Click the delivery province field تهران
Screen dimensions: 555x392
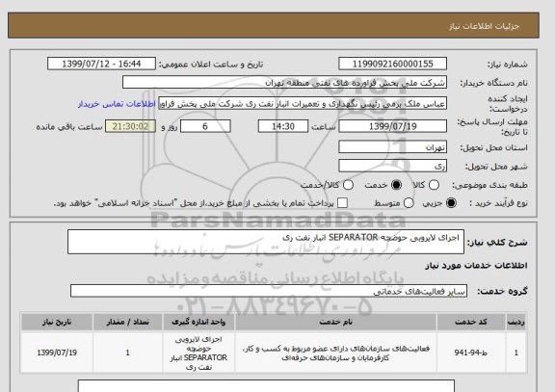(x=392, y=146)
